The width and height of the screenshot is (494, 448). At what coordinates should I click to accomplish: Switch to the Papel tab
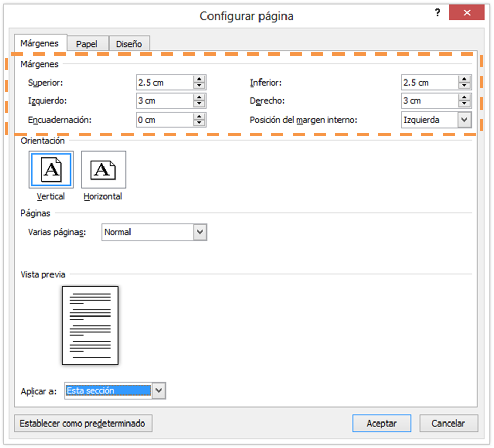click(87, 43)
